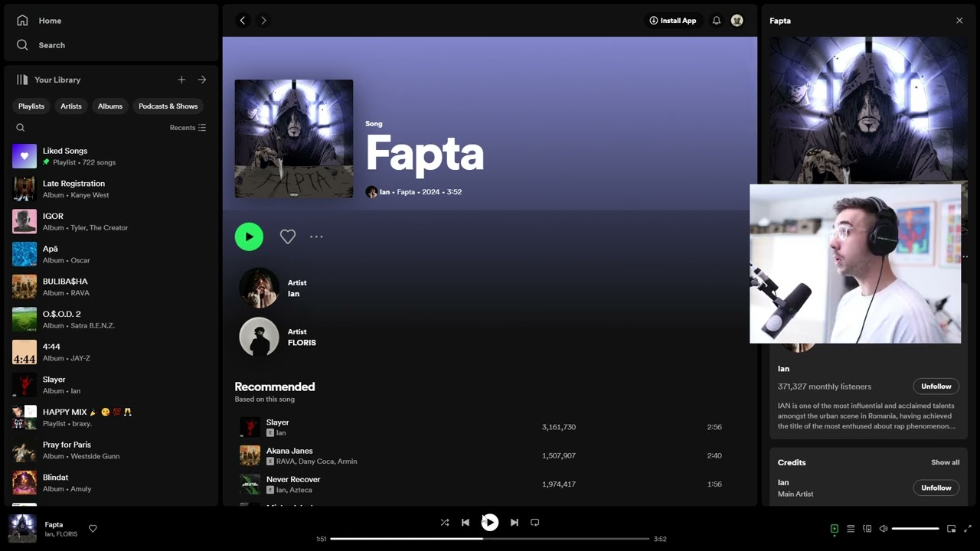Close the Fapta now playing panel
Screen dimensions: 980x551
point(959,21)
